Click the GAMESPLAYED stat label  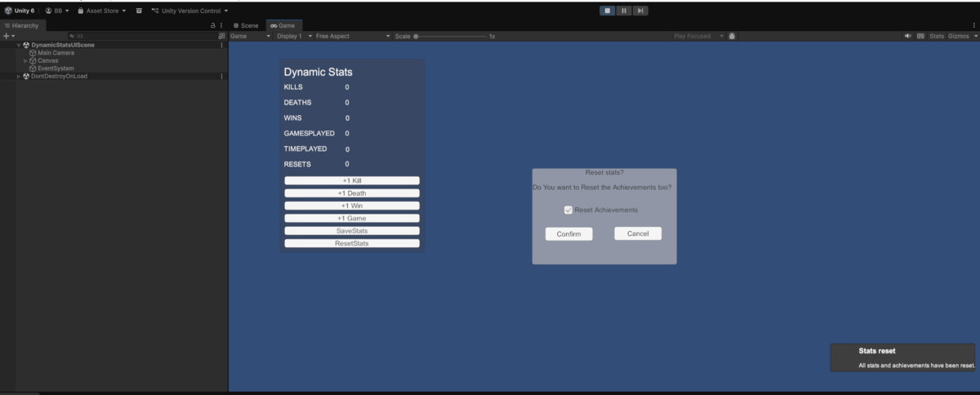pos(309,133)
